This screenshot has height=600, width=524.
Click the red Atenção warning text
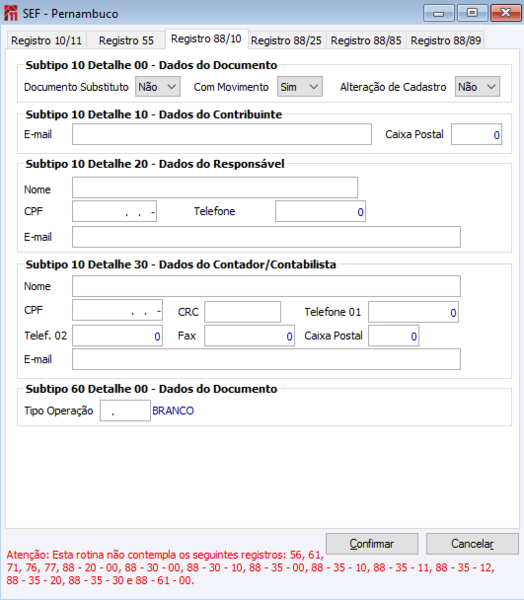click(251, 567)
